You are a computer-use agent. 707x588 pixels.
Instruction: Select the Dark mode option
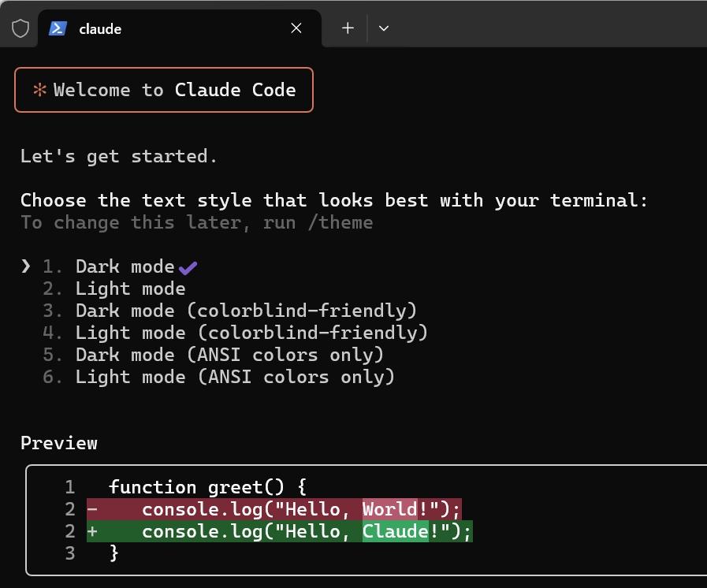tap(125, 266)
